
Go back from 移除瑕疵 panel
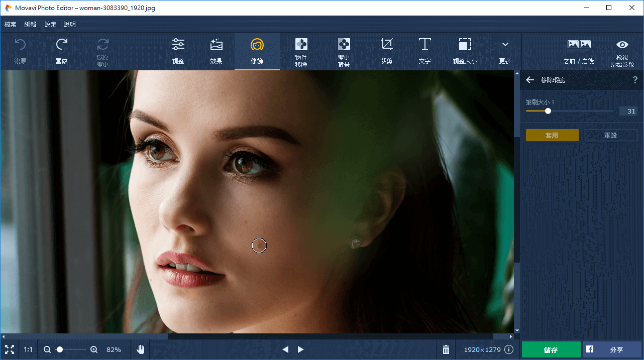(x=530, y=80)
